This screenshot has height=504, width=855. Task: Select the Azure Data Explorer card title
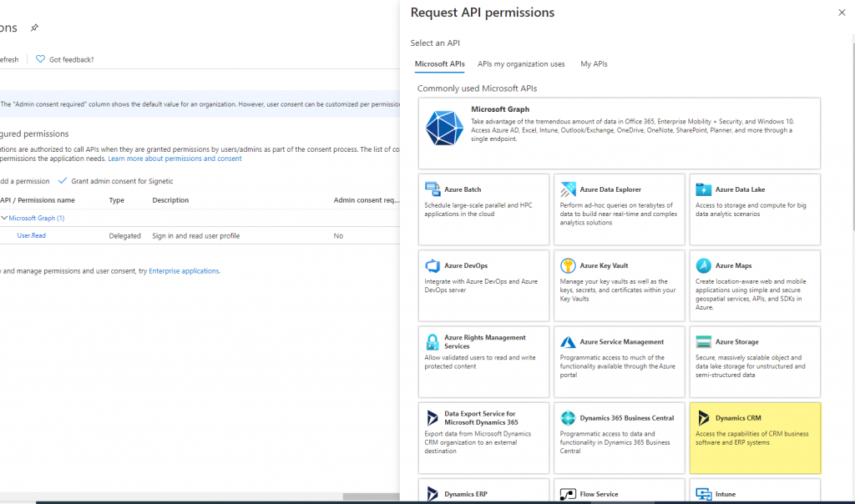click(x=610, y=189)
